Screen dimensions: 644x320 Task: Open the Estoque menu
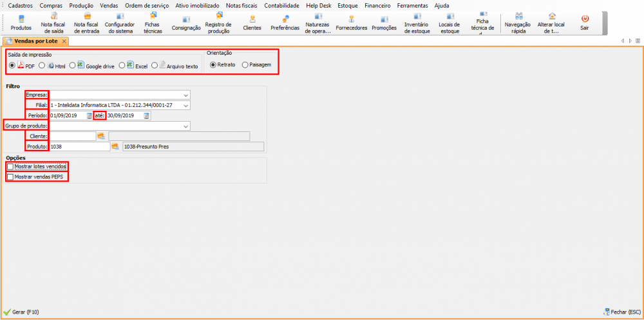348,5
